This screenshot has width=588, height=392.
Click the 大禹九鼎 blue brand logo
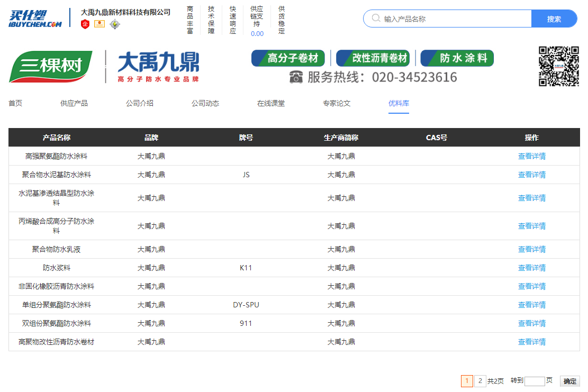click(158, 62)
